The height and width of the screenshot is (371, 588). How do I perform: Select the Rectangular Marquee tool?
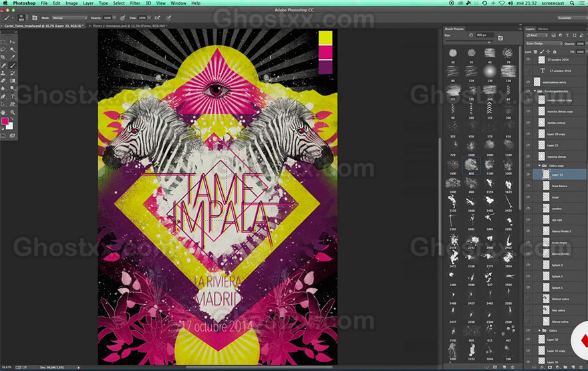coord(4,42)
